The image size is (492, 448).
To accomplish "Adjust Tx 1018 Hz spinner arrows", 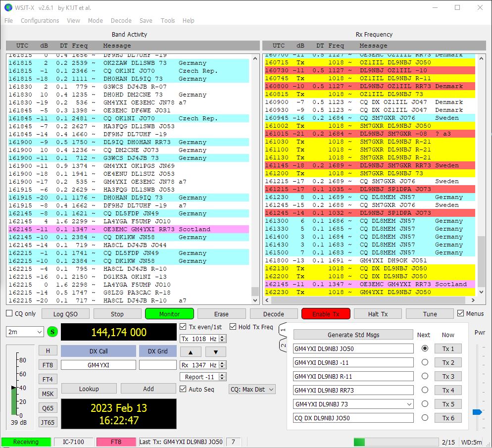I will click(x=222, y=339).
